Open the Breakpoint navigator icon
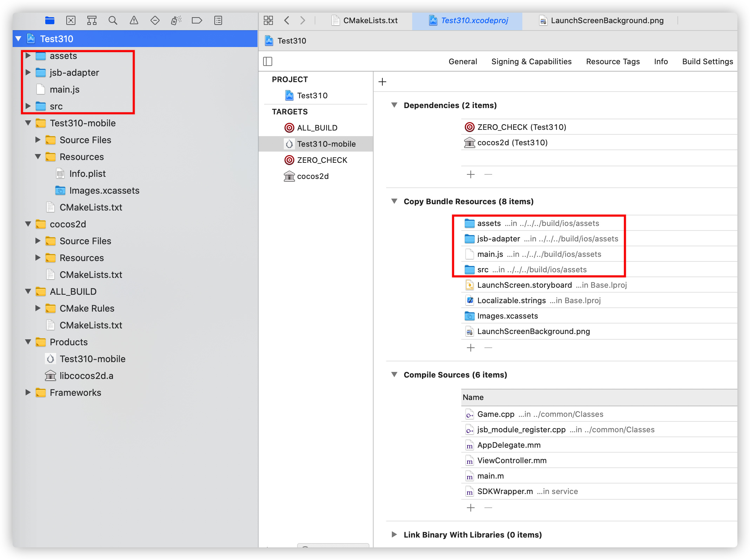Viewport: 750px width, 560px height. (197, 20)
